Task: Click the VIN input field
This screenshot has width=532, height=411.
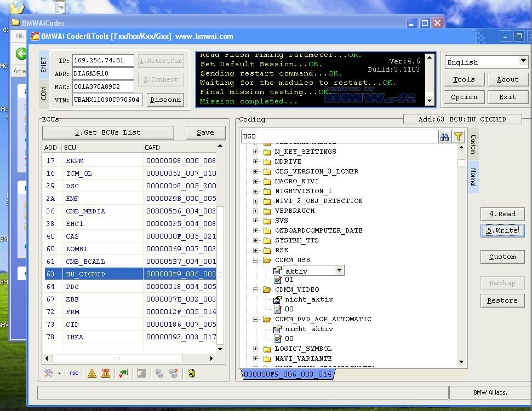Action: point(107,100)
